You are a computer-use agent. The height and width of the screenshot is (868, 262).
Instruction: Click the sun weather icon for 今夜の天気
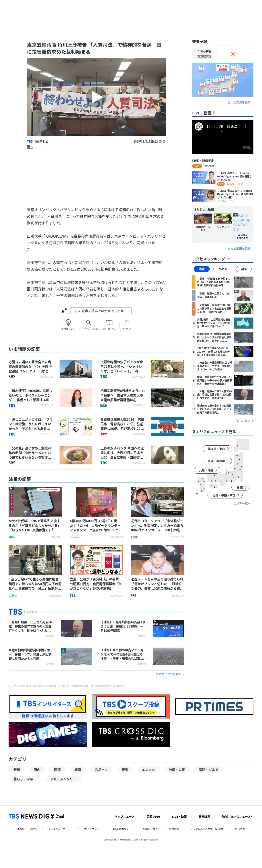click(233, 54)
